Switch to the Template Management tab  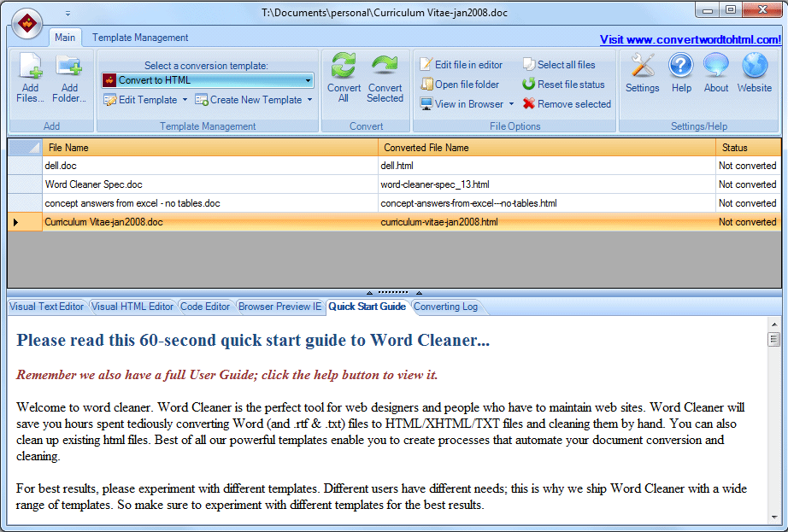pyautogui.click(x=140, y=38)
